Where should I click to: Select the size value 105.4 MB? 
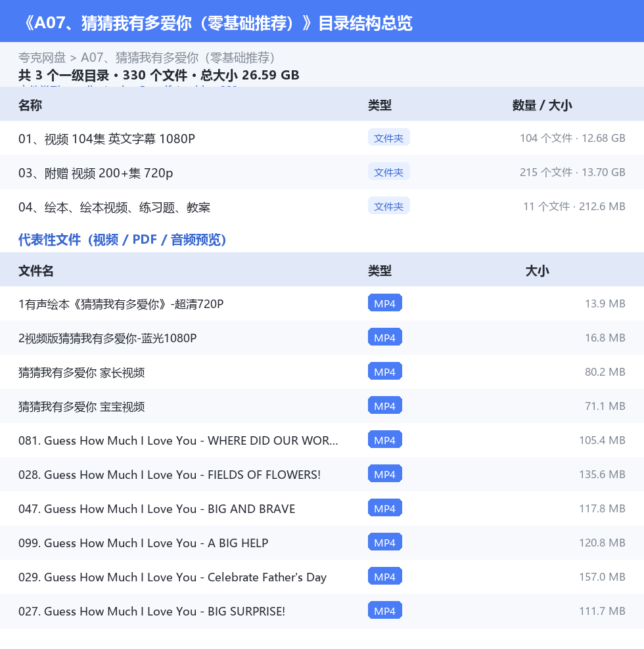(602, 440)
